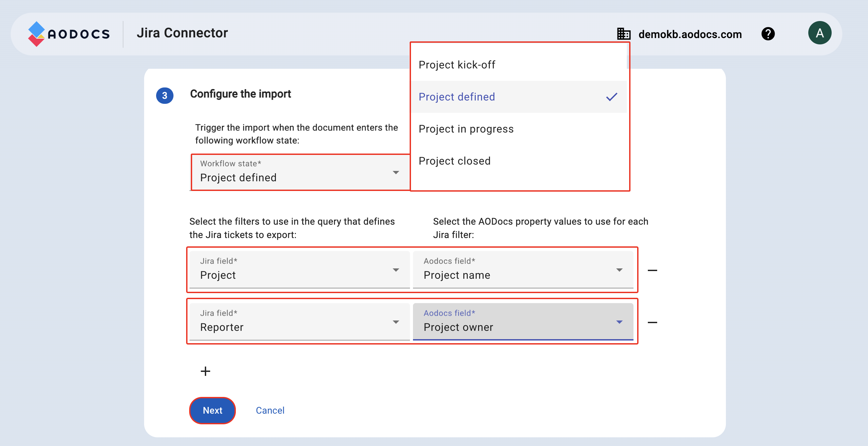
Task: Add a new filter row with plus
Action: (x=205, y=371)
